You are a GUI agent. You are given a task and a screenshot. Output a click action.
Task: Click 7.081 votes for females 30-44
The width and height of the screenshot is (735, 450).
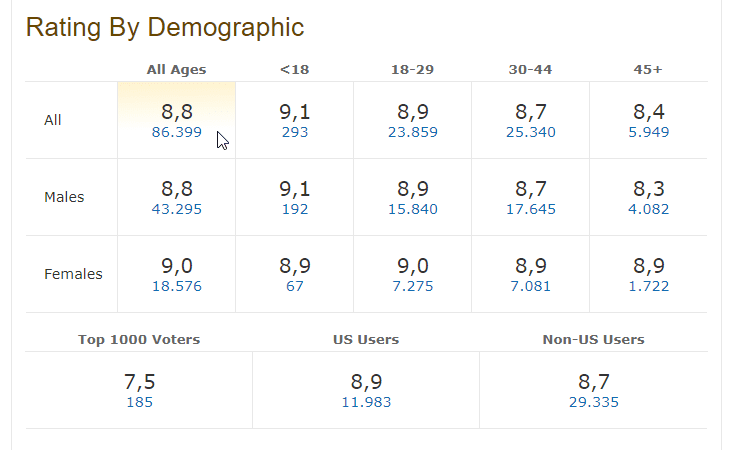tap(530, 286)
